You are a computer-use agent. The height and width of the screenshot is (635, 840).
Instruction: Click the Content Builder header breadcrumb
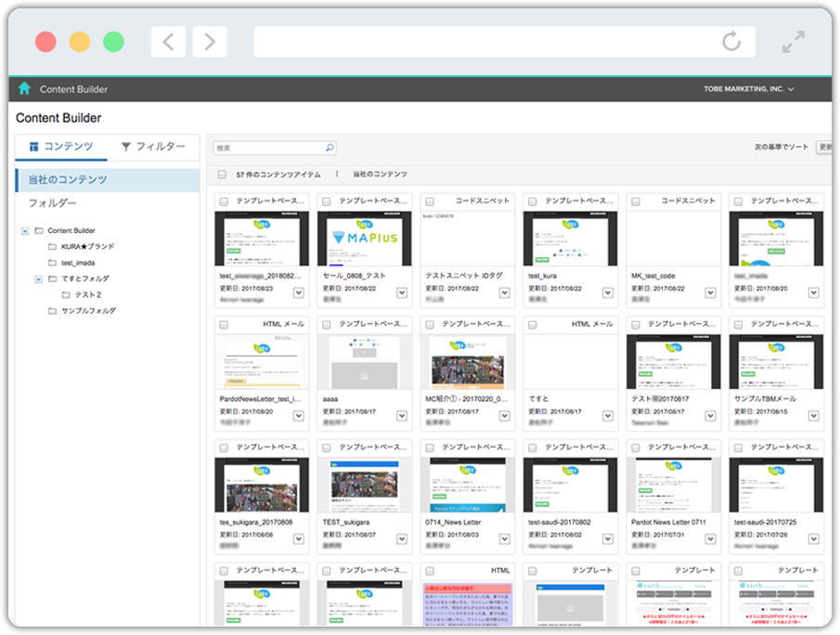point(73,89)
